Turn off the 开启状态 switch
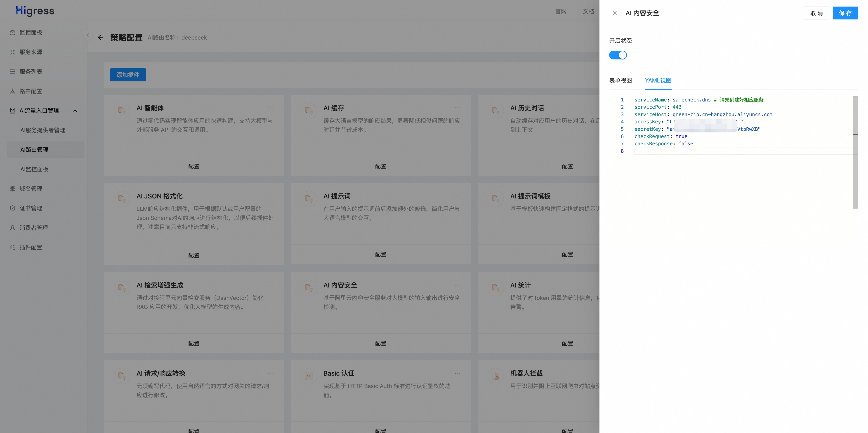This screenshot has width=868, height=433. 618,55
